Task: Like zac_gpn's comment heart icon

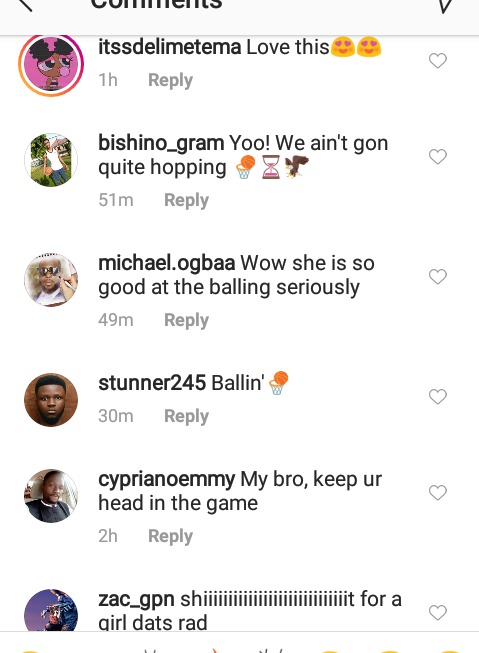Action: [437, 613]
